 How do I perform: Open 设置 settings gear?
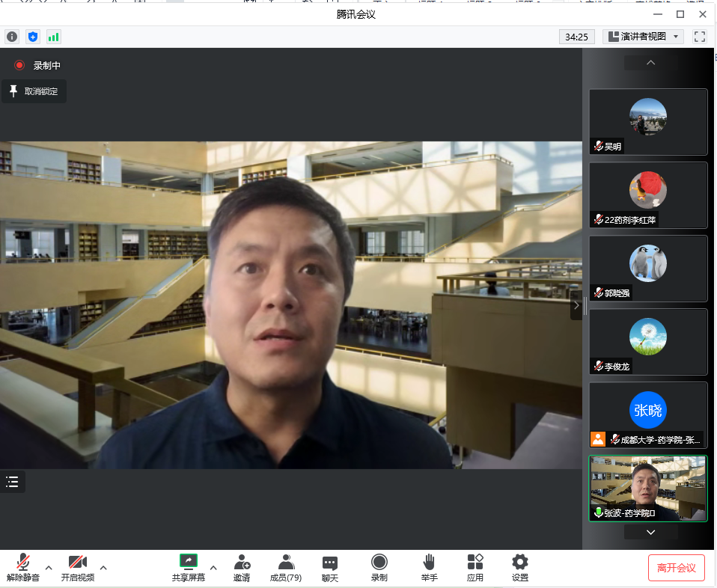click(x=519, y=568)
